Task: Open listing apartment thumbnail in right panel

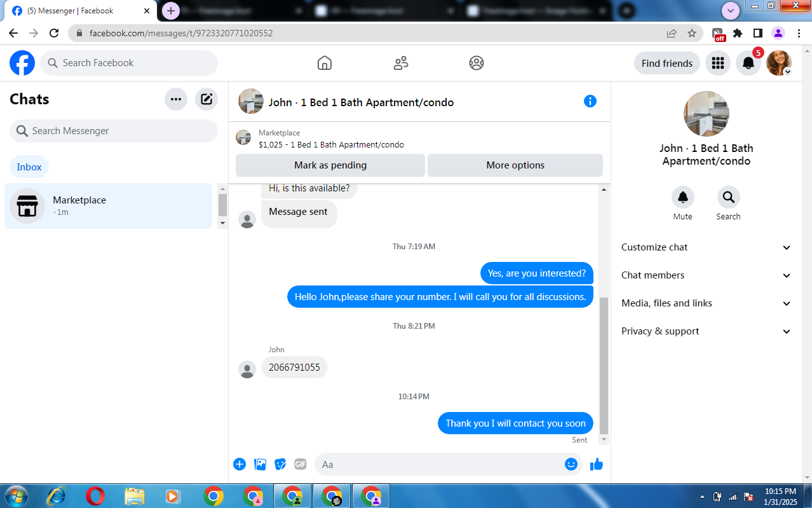Action: (x=706, y=114)
